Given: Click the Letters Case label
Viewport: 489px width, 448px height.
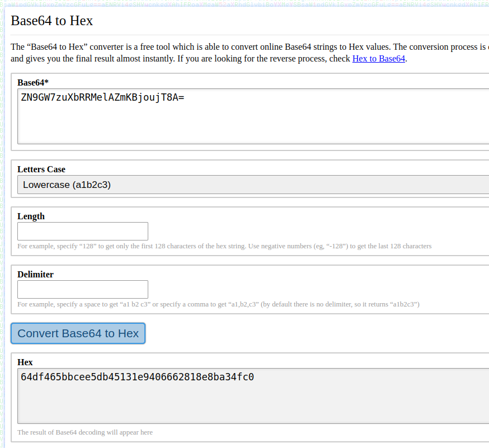Looking at the screenshot, I should (x=41, y=169).
